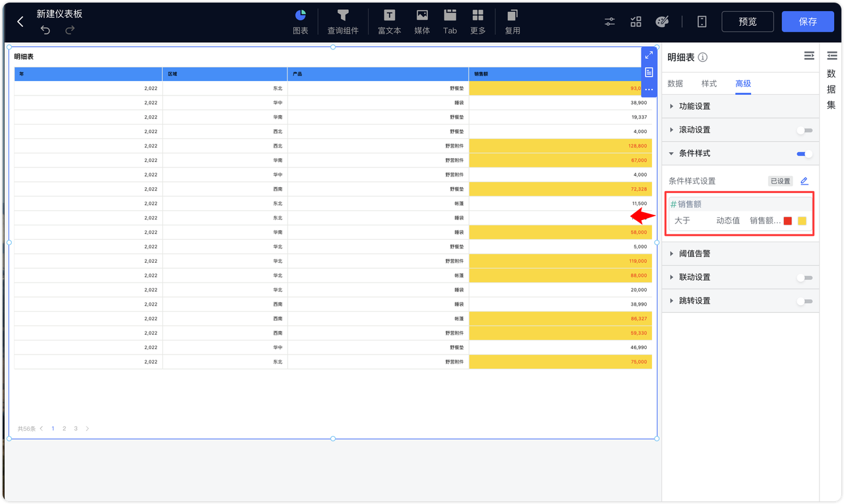Image resolution: width=844 pixels, height=504 pixels.
Task: Click the 帐篷 cell beside 11,500
Action: [x=378, y=204]
